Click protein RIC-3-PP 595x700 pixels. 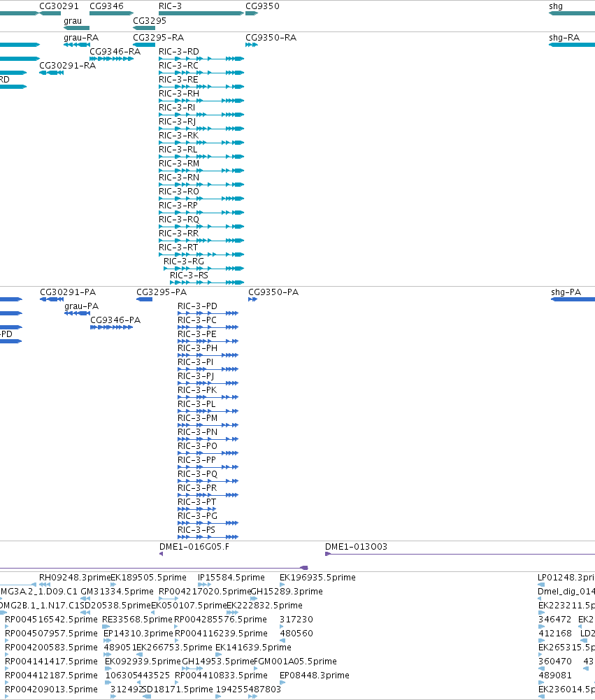[x=208, y=467]
